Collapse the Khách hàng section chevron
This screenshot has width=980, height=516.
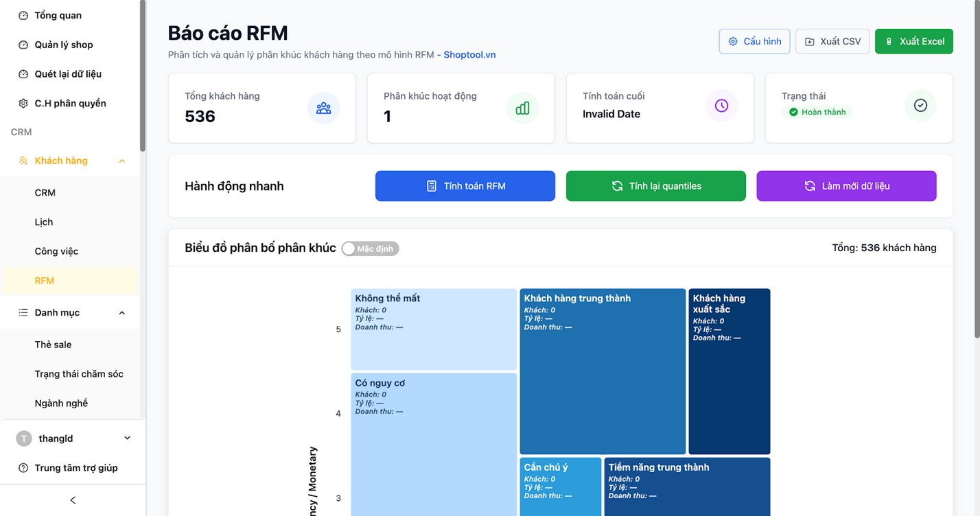click(121, 160)
